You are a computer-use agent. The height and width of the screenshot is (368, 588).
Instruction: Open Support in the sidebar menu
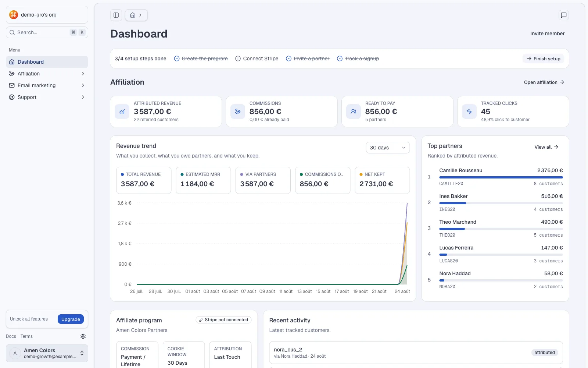click(x=47, y=97)
